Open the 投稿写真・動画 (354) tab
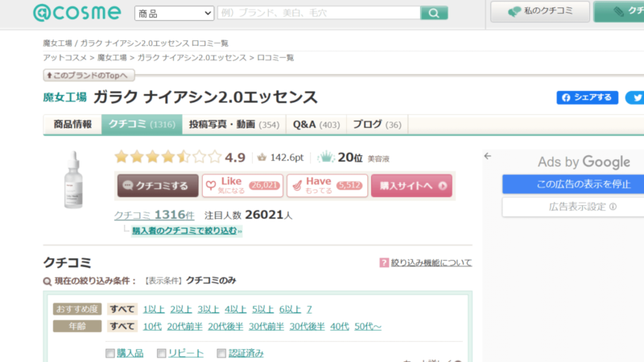644x362 pixels. pos(234,125)
